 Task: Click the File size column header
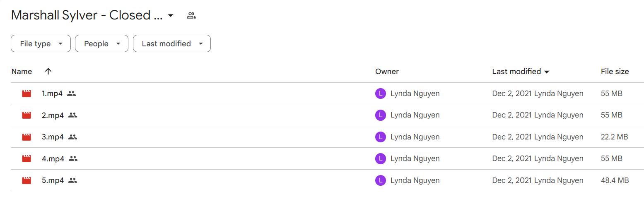(615, 71)
